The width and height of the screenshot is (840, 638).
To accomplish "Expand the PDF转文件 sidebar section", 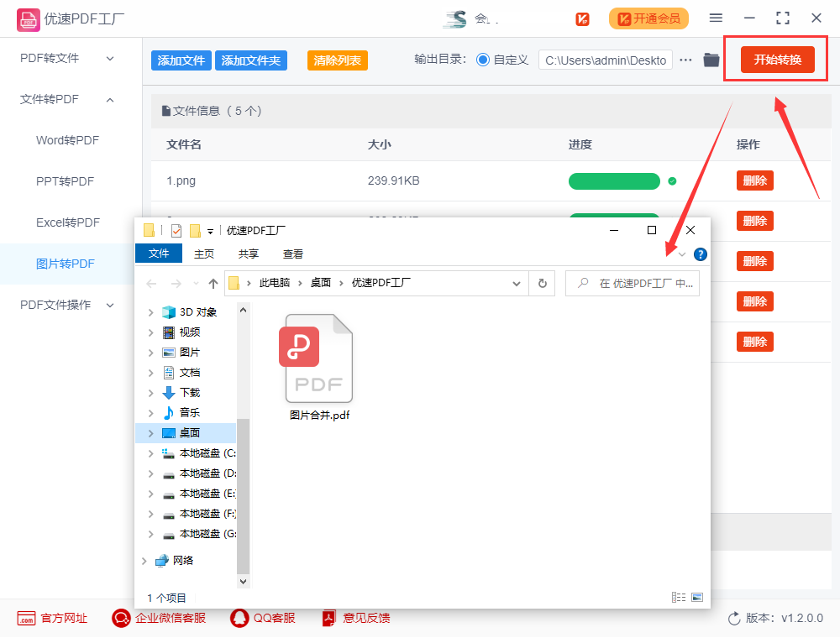I will (67, 58).
